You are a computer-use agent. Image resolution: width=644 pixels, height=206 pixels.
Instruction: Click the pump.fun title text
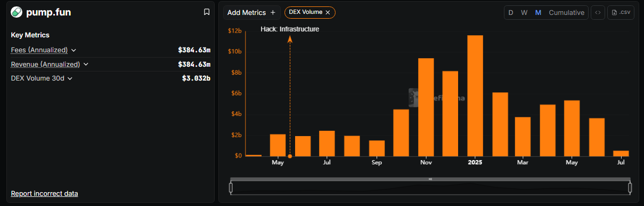(x=48, y=12)
